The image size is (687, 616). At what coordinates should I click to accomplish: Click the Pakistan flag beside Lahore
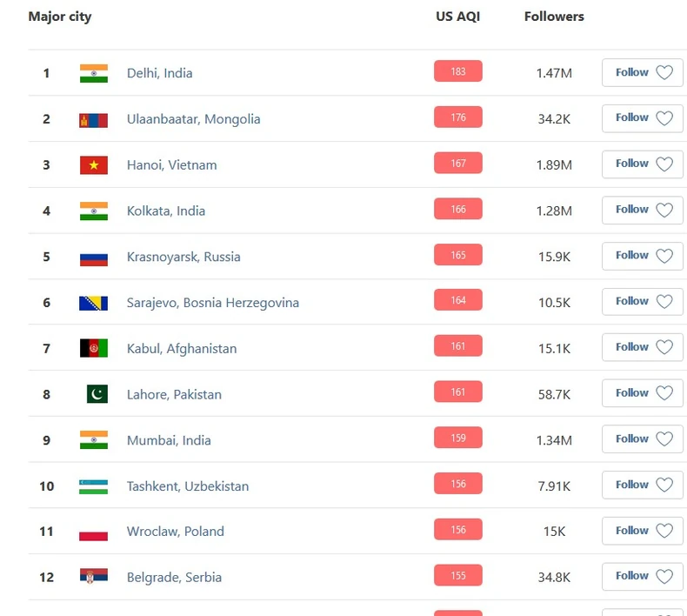(x=97, y=394)
